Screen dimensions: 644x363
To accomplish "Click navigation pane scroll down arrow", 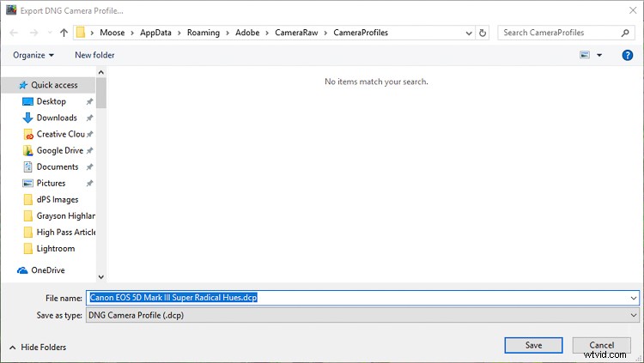I will point(101,277).
